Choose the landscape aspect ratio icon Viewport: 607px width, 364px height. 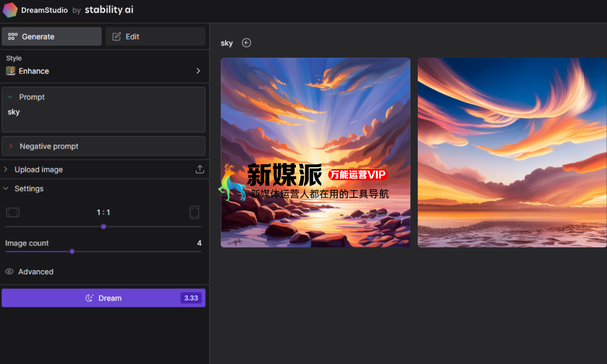13,212
